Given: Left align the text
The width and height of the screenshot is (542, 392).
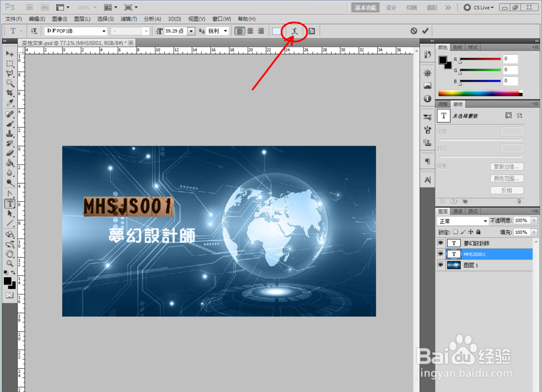Looking at the screenshot, I should point(240,31).
